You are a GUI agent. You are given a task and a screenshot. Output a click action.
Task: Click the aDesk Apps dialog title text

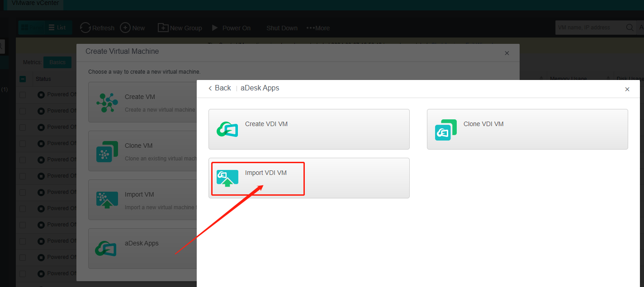click(x=260, y=88)
